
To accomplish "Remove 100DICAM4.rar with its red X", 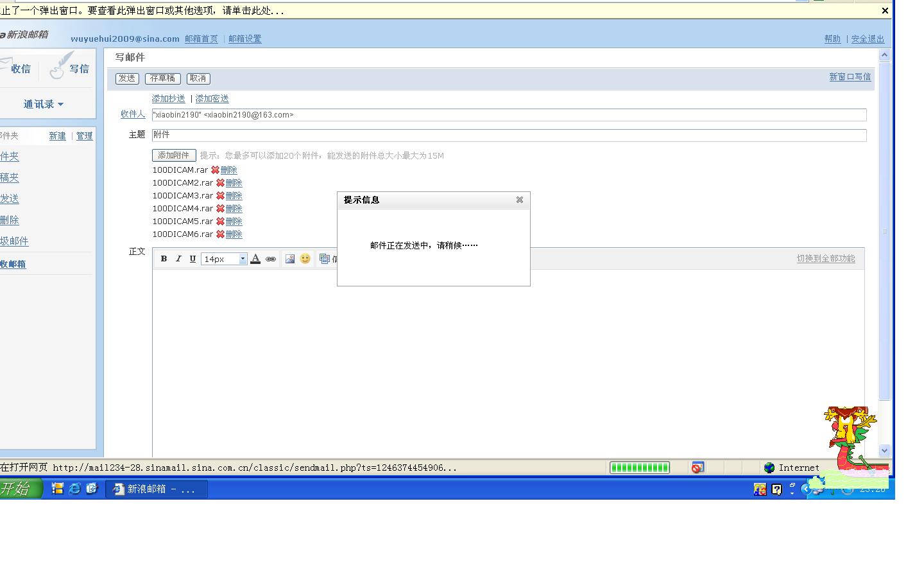I will pos(220,209).
